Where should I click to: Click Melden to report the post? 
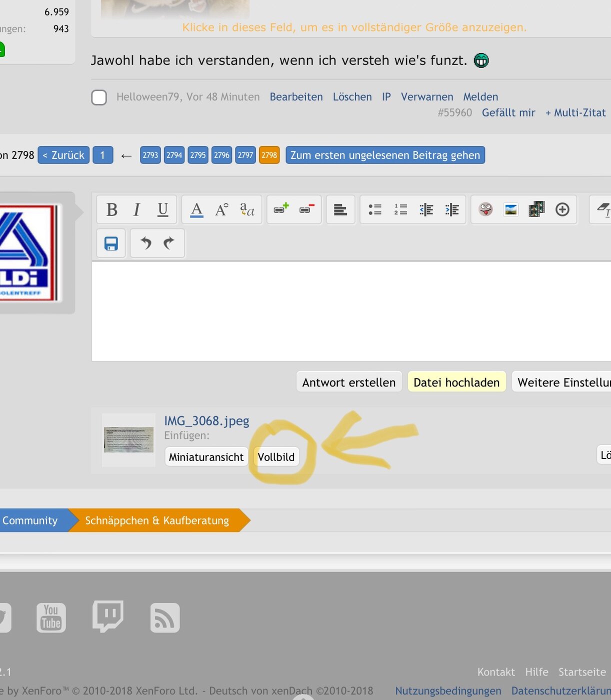click(x=480, y=96)
